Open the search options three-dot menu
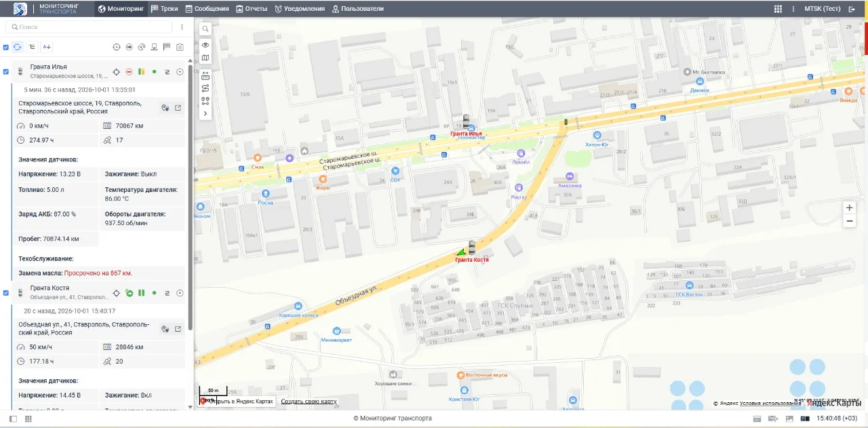 click(182, 27)
